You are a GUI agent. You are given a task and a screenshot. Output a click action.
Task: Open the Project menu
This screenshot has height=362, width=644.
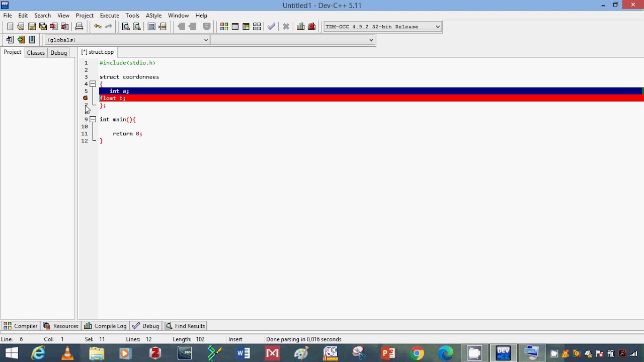click(85, 16)
